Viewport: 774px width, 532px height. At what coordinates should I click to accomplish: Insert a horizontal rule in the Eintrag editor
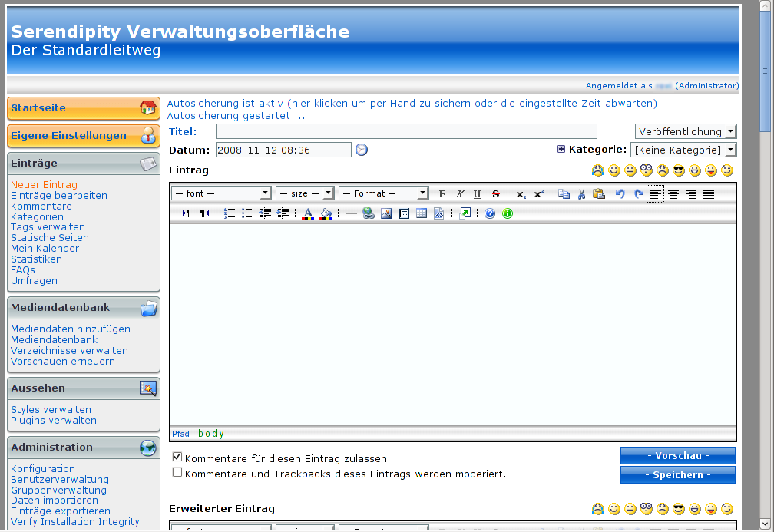point(351,213)
